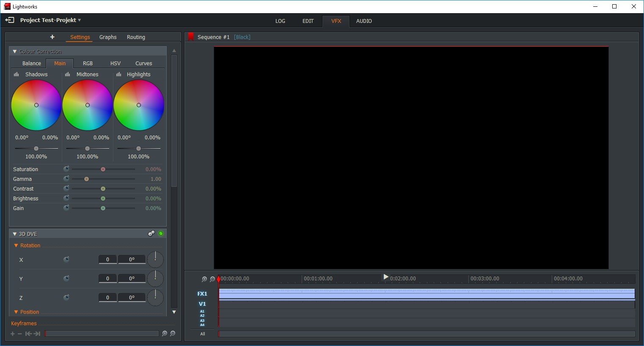Adjust the Gamma slider handle
The height and width of the screenshot is (346, 644).
pyautogui.click(x=86, y=179)
